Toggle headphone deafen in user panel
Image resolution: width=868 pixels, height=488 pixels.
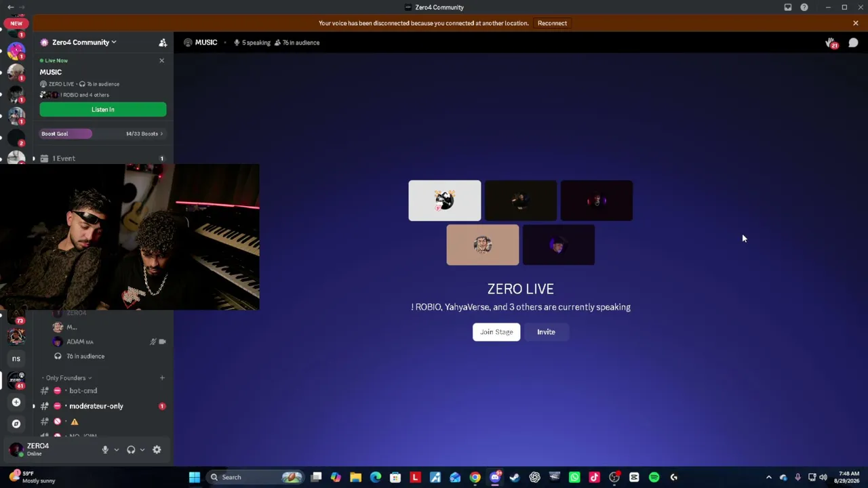[131, 449]
